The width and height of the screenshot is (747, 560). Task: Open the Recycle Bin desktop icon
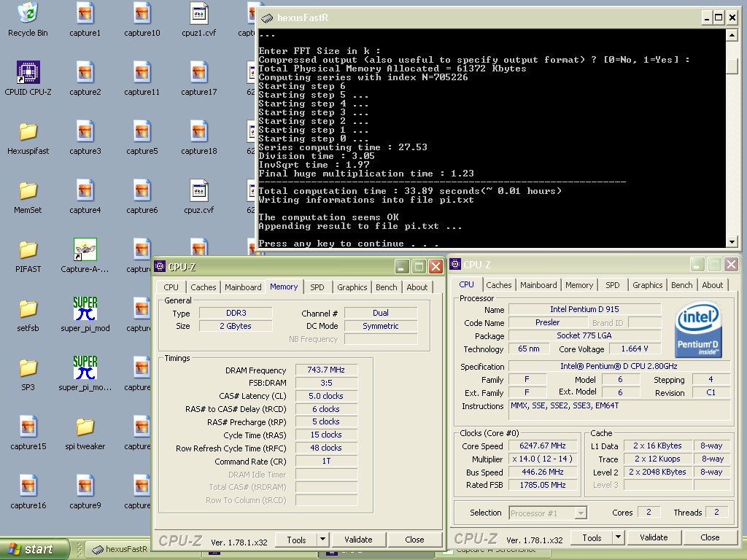[28, 13]
